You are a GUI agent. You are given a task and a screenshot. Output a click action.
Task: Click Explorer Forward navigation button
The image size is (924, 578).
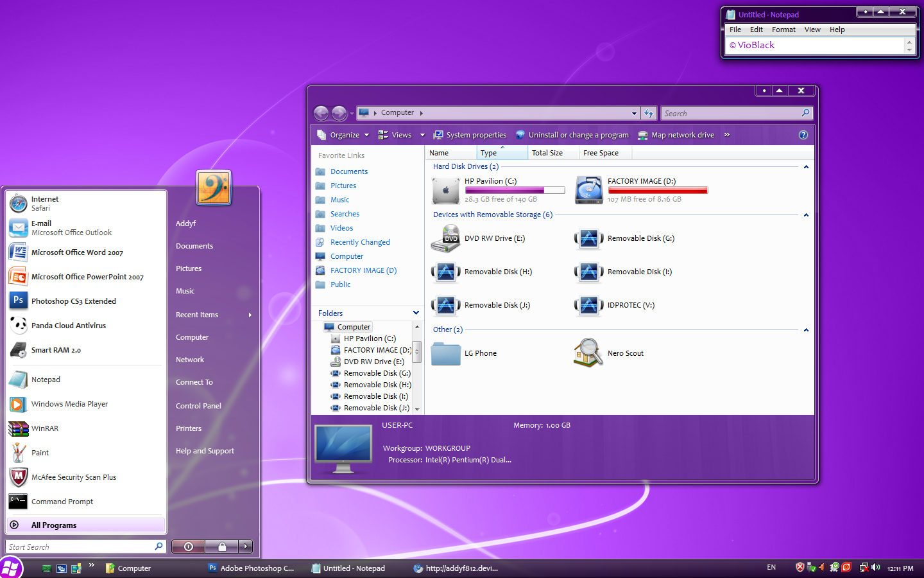click(x=339, y=113)
